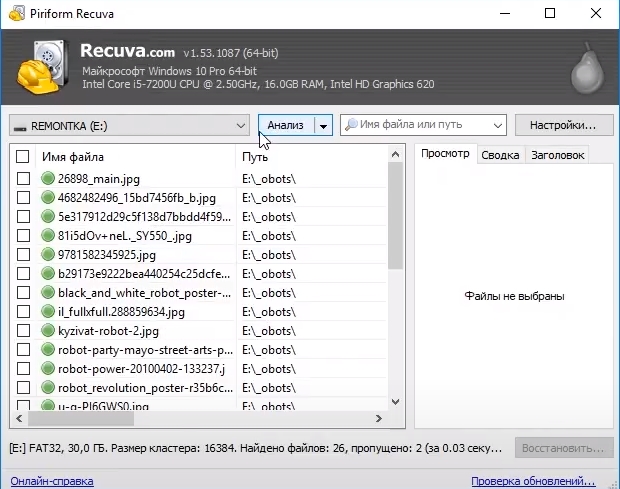Open the file name or path filter dropdown
This screenshot has height=489, width=620.
click(498, 126)
